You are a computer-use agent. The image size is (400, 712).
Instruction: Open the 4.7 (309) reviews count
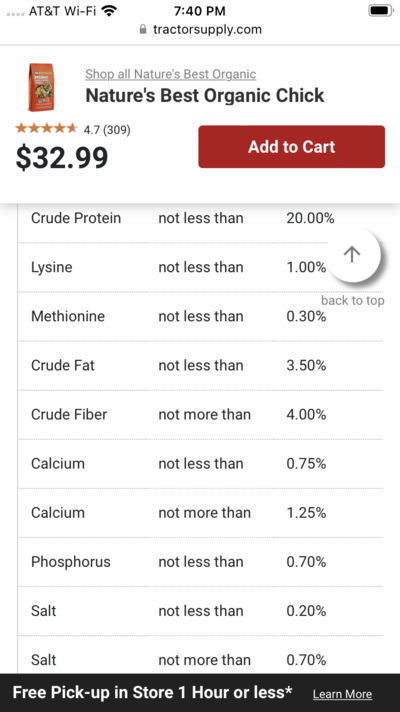click(107, 130)
